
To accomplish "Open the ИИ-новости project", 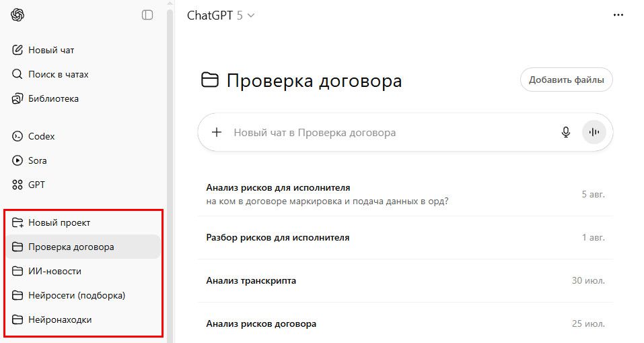I will click(x=82, y=271).
